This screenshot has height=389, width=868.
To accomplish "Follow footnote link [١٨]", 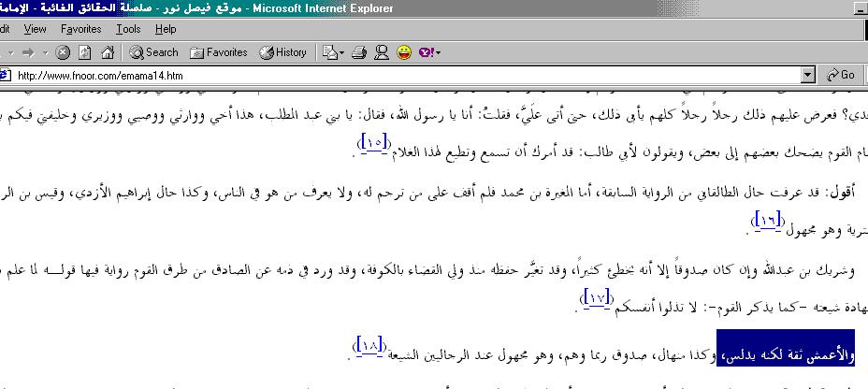I will pyautogui.click(x=370, y=345).
